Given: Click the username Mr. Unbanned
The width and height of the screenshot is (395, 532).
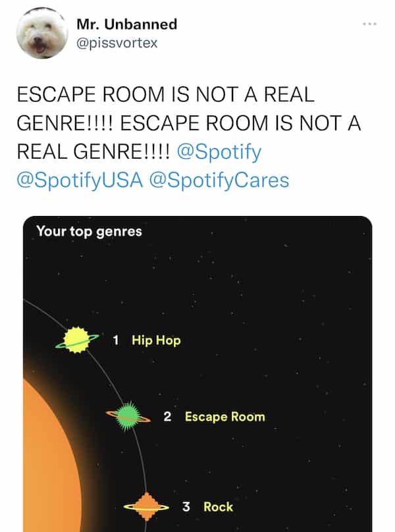Looking at the screenshot, I should (127, 24).
